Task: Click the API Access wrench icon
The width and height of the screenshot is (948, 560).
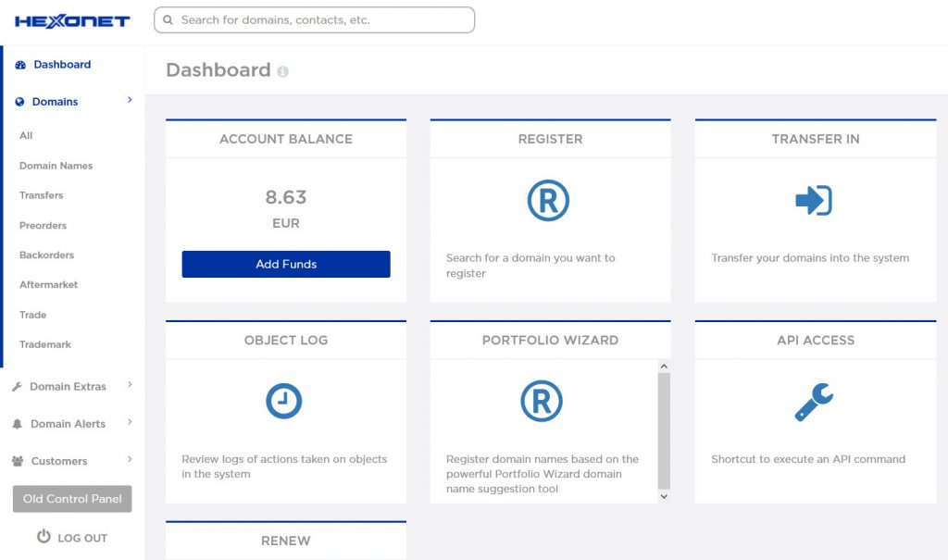Action: tap(814, 402)
